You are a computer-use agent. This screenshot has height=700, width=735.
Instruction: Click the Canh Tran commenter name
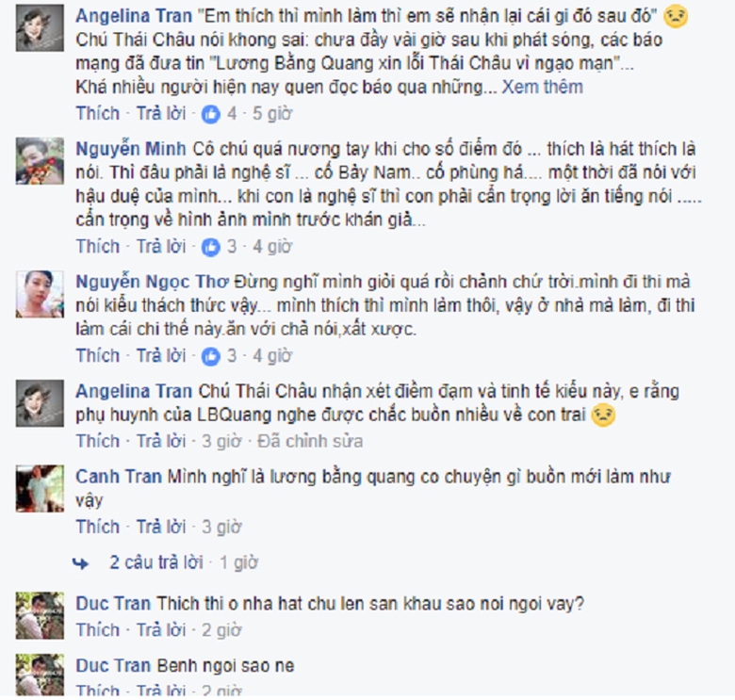click(119, 477)
